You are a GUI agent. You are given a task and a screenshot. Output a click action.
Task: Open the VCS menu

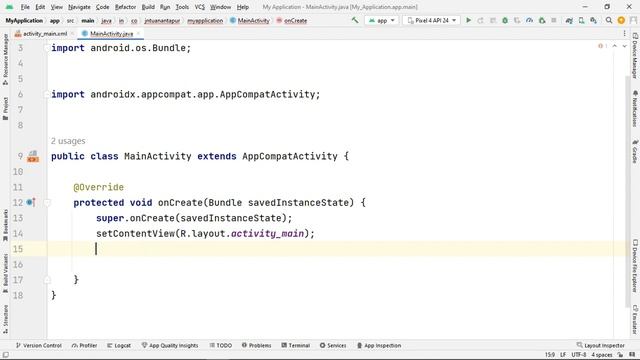(x=200, y=7)
